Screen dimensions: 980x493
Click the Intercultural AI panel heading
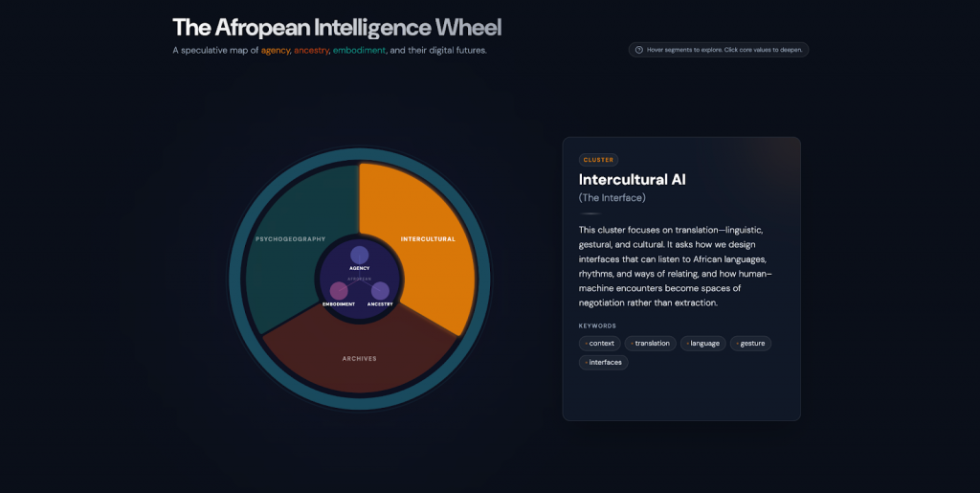(x=632, y=179)
